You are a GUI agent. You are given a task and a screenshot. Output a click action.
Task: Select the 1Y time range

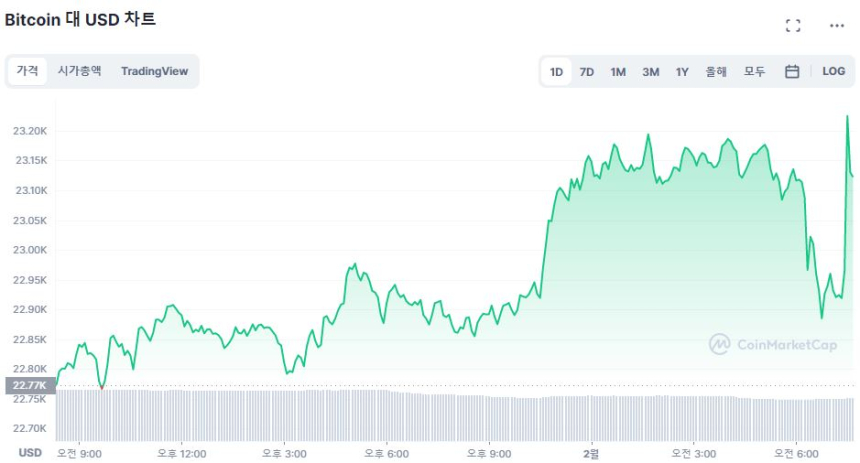tap(682, 72)
